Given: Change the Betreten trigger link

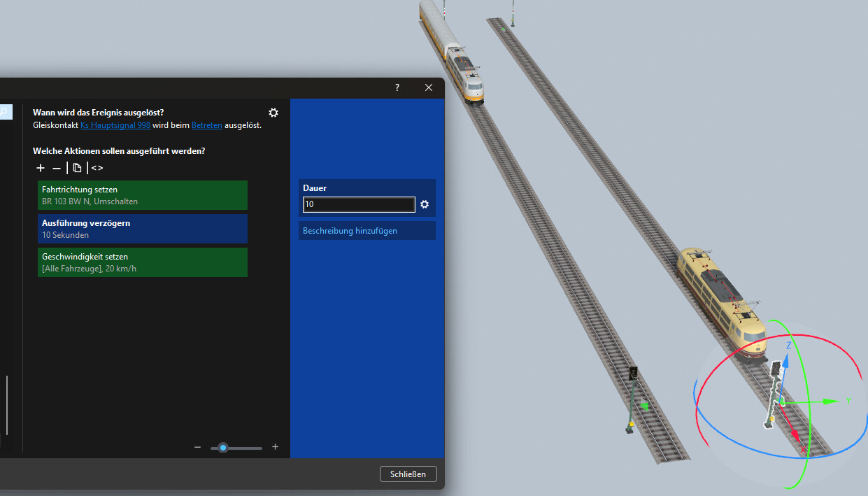Looking at the screenshot, I should coord(207,125).
